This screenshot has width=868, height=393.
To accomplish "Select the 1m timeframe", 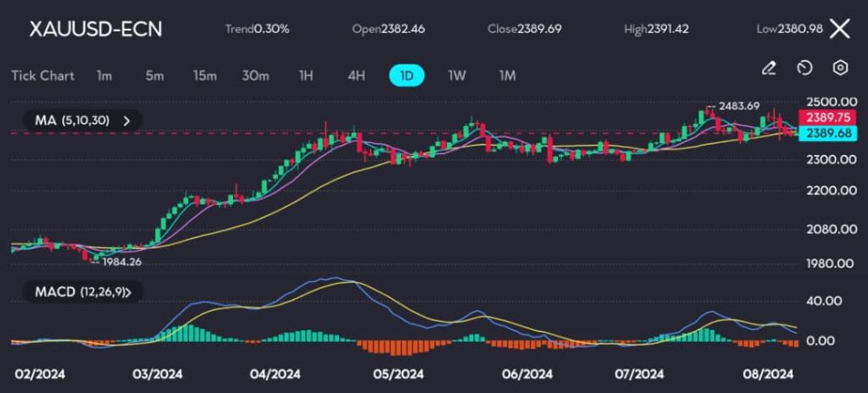I will tap(104, 75).
